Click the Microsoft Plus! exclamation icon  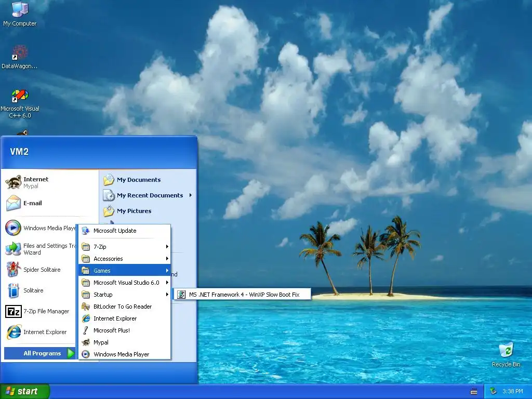(86, 330)
